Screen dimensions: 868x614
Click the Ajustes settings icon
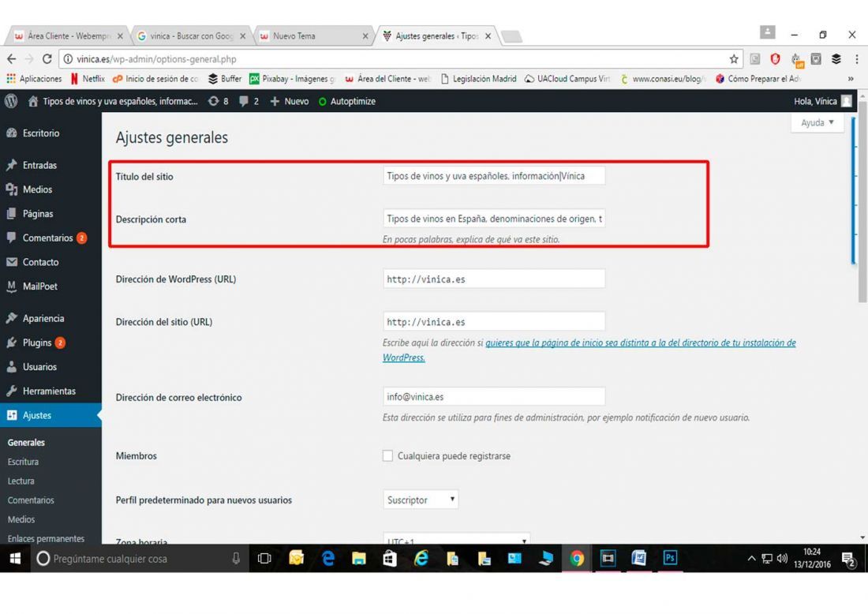(12, 415)
